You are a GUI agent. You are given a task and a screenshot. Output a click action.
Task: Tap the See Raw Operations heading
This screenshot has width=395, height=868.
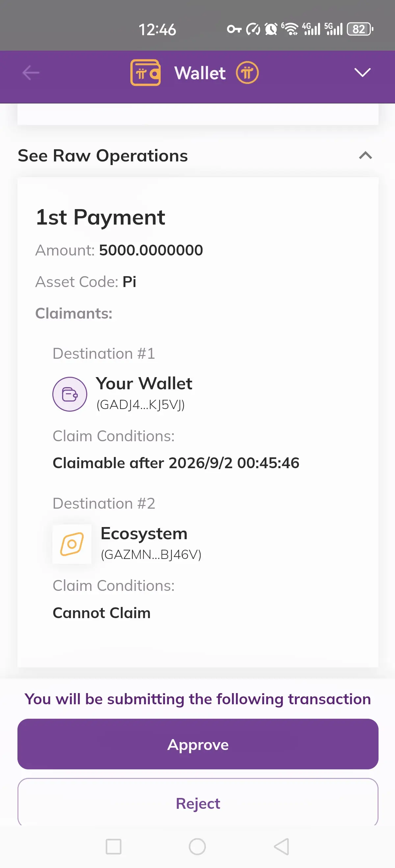(103, 156)
